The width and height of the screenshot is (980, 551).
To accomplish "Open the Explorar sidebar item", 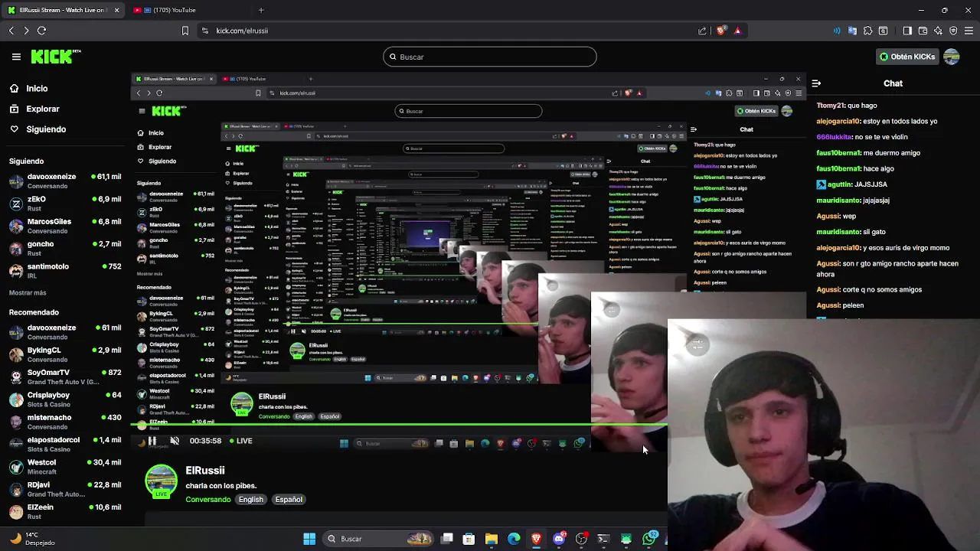I will pos(34,109).
